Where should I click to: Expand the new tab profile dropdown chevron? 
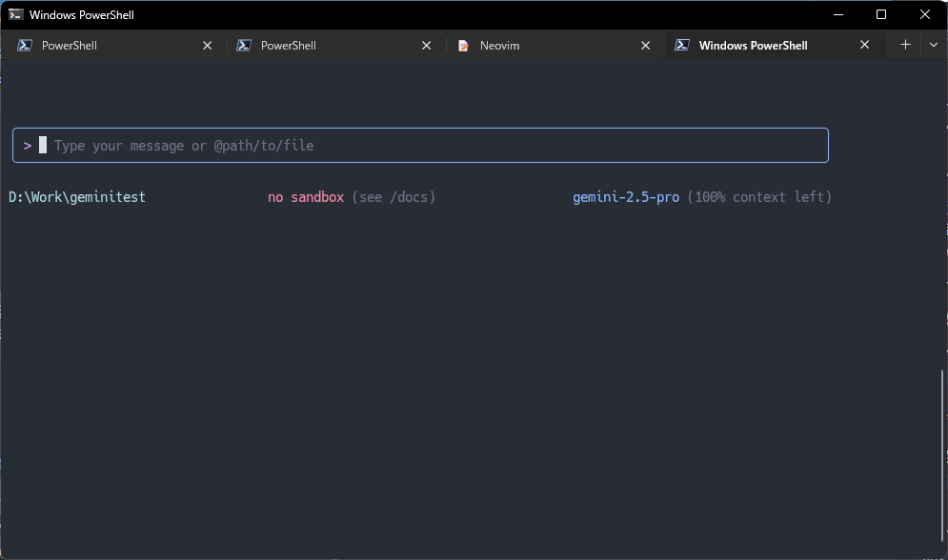tap(934, 45)
